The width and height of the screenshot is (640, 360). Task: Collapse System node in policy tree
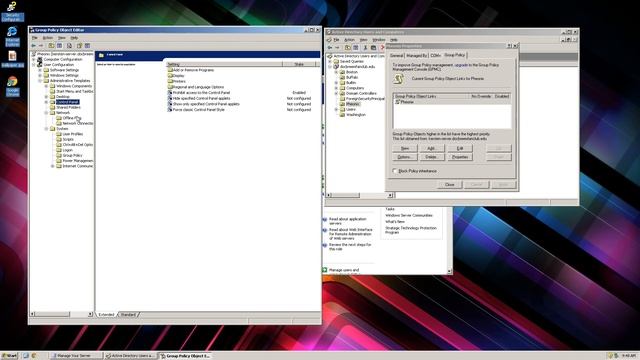click(46, 129)
